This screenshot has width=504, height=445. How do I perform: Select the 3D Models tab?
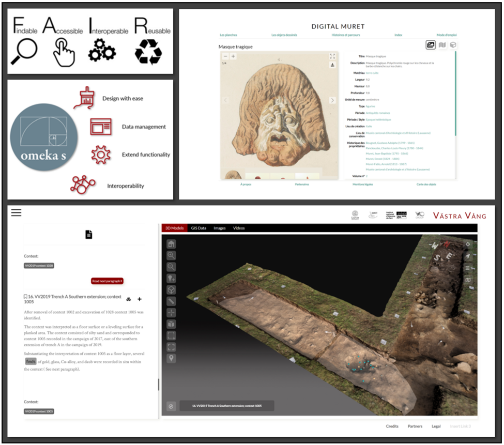click(x=175, y=228)
